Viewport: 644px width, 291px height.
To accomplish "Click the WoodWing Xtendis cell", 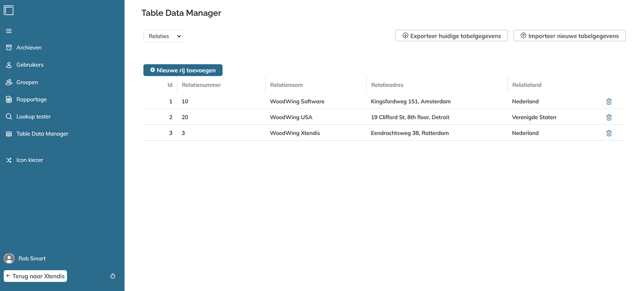I will [x=295, y=133].
